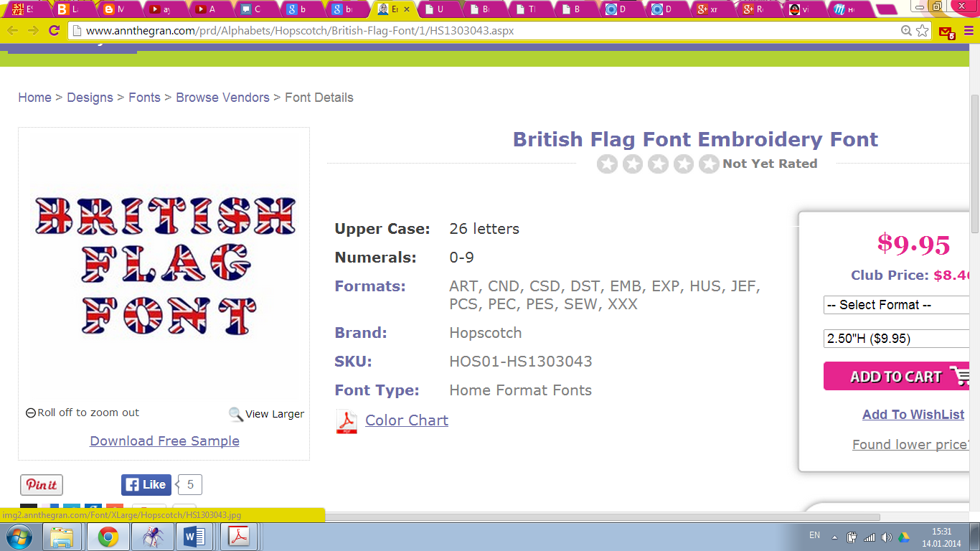Click the EN language indicator
980x551 pixels.
click(814, 535)
